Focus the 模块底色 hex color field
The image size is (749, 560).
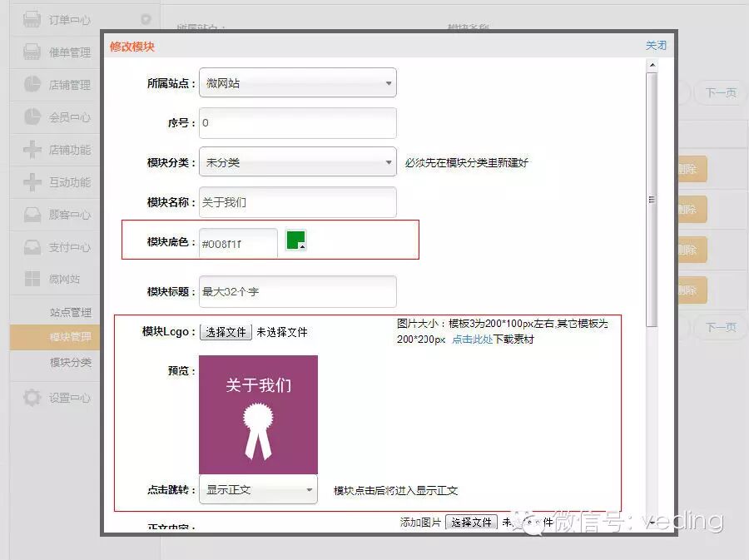coord(238,244)
